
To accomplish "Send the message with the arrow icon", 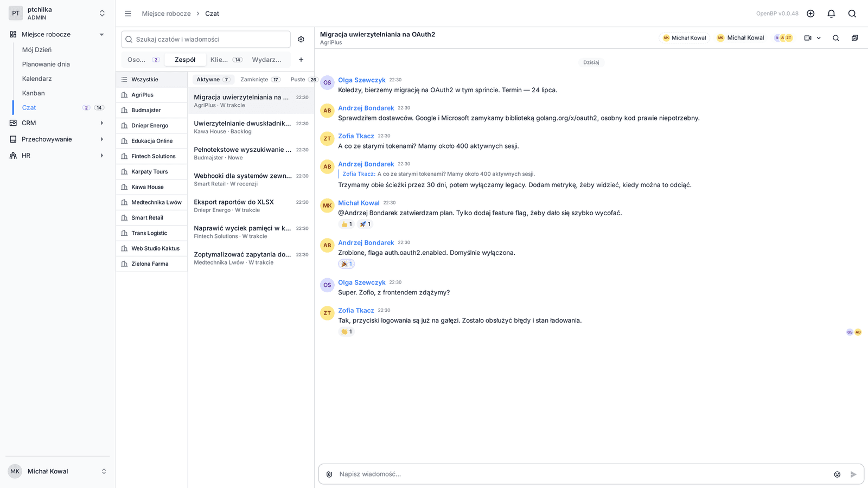I will [853, 474].
